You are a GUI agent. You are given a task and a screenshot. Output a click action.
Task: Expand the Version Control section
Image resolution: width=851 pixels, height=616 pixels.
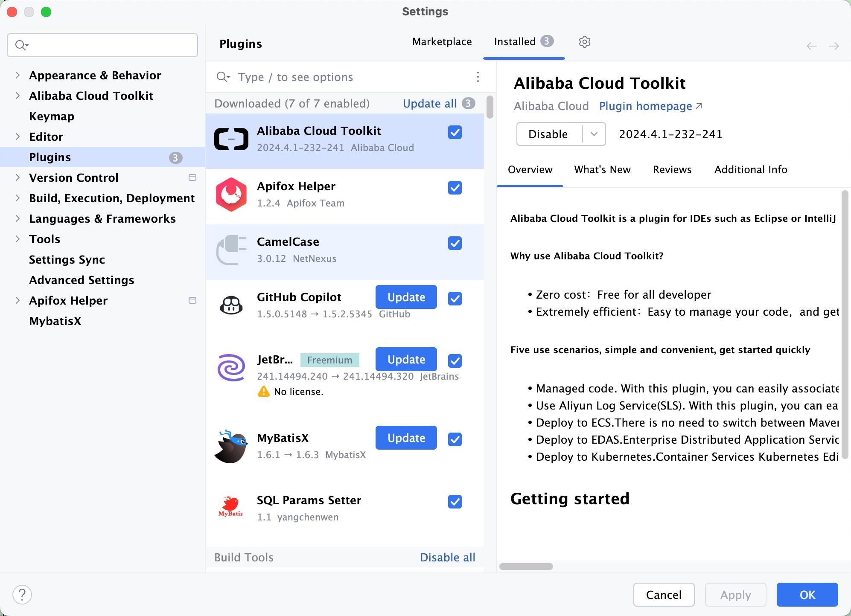click(x=17, y=177)
